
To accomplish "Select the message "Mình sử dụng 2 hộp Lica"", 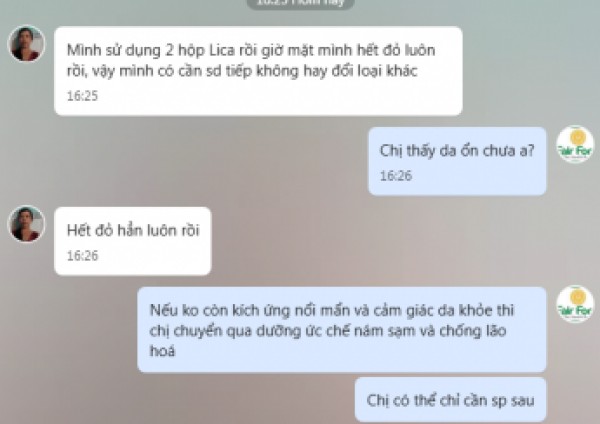I will pyautogui.click(x=258, y=71).
